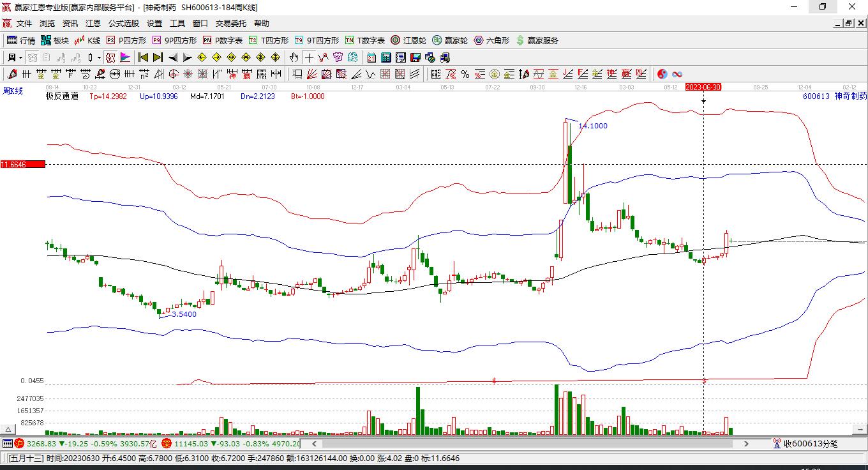Click the 沪 Shanghai index indicator
The width and height of the screenshot is (868, 470).
click(19, 443)
